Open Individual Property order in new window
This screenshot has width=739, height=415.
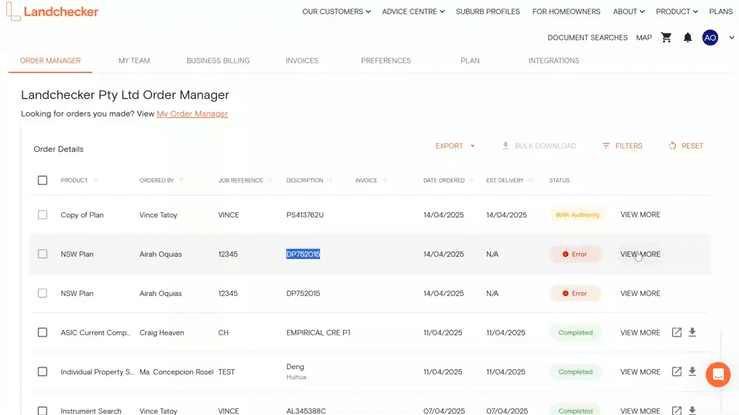(676, 371)
